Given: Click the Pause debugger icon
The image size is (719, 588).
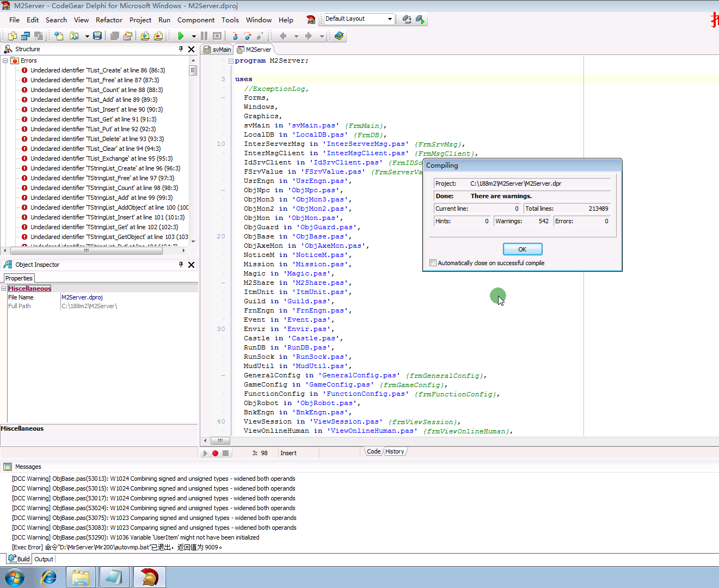Looking at the screenshot, I should (204, 36).
